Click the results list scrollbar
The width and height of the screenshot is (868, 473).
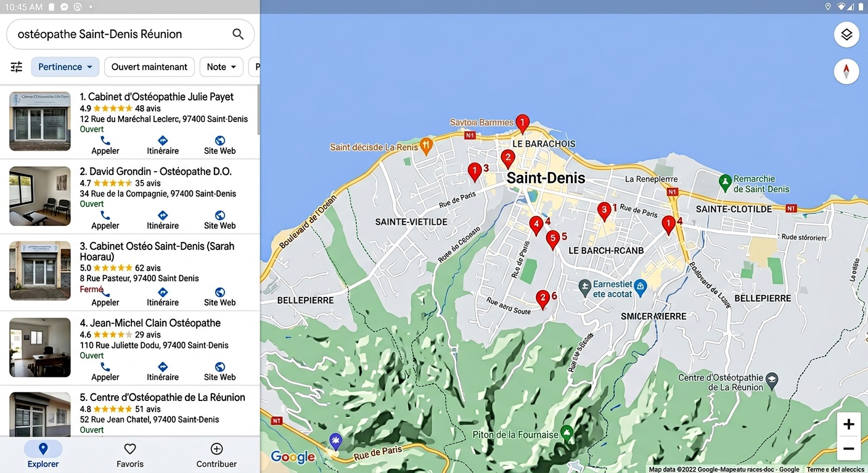[x=258, y=110]
